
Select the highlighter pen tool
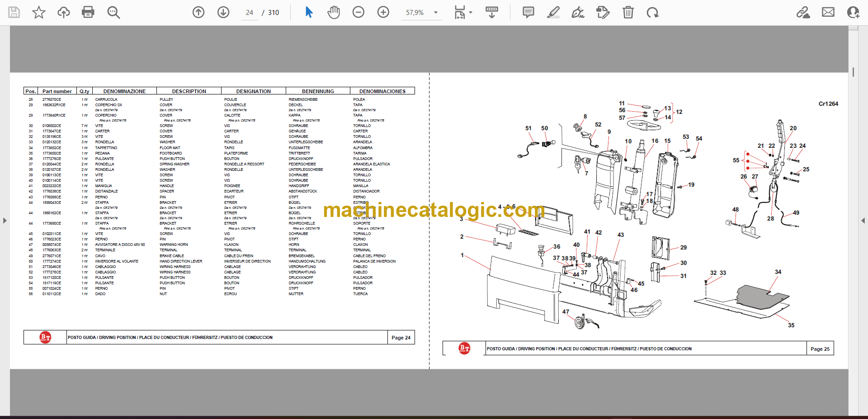(553, 12)
